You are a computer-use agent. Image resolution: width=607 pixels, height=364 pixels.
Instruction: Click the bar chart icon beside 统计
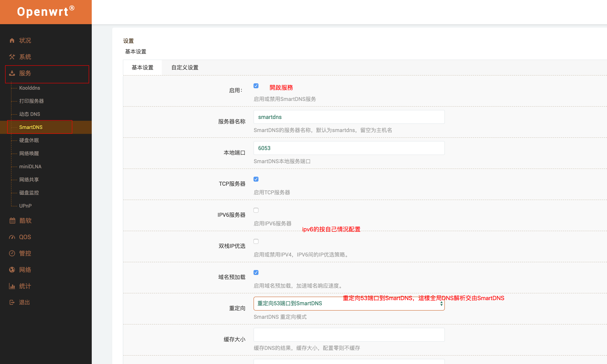pos(12,286)
